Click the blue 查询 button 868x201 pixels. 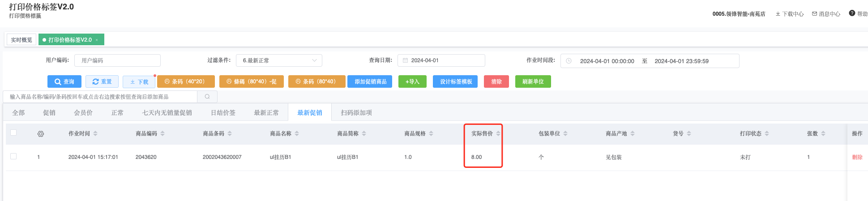click(x=64, y=81)
